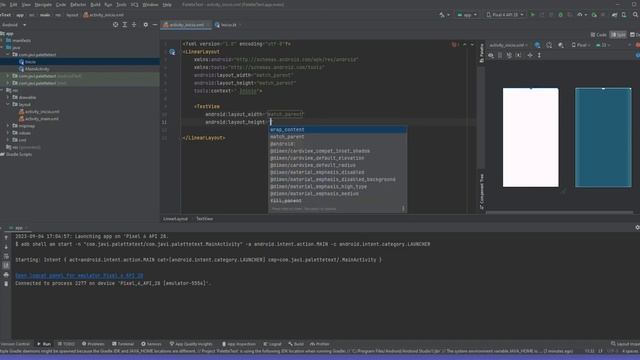
Task: Open Search Everywhere magnifier icon
Action: [x=636, y=15]
